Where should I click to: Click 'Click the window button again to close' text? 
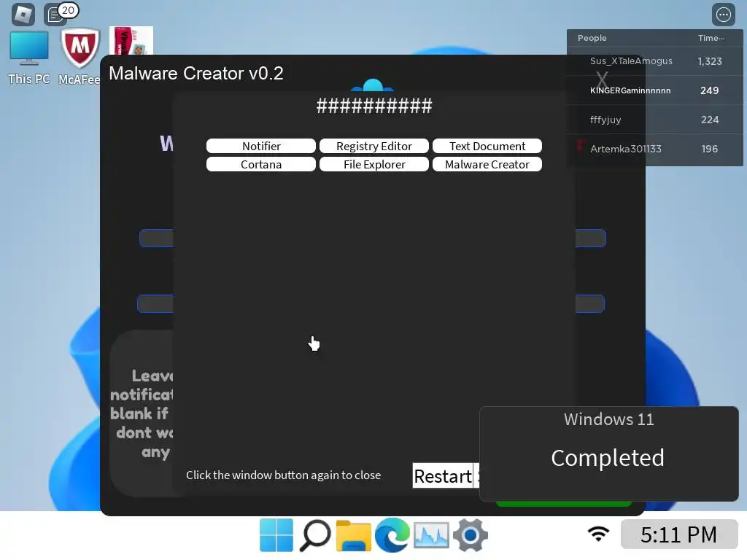click(x=284, y=475)
